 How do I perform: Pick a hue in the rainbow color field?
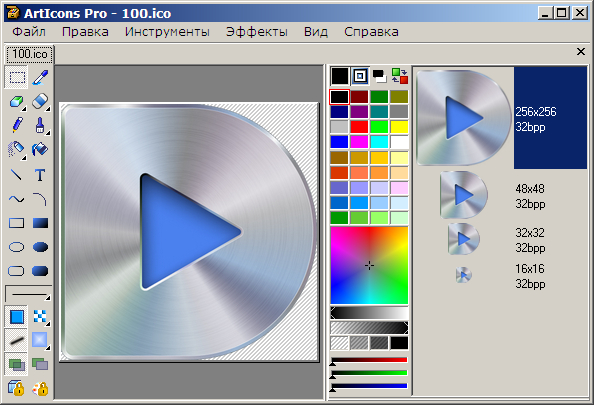369,266
